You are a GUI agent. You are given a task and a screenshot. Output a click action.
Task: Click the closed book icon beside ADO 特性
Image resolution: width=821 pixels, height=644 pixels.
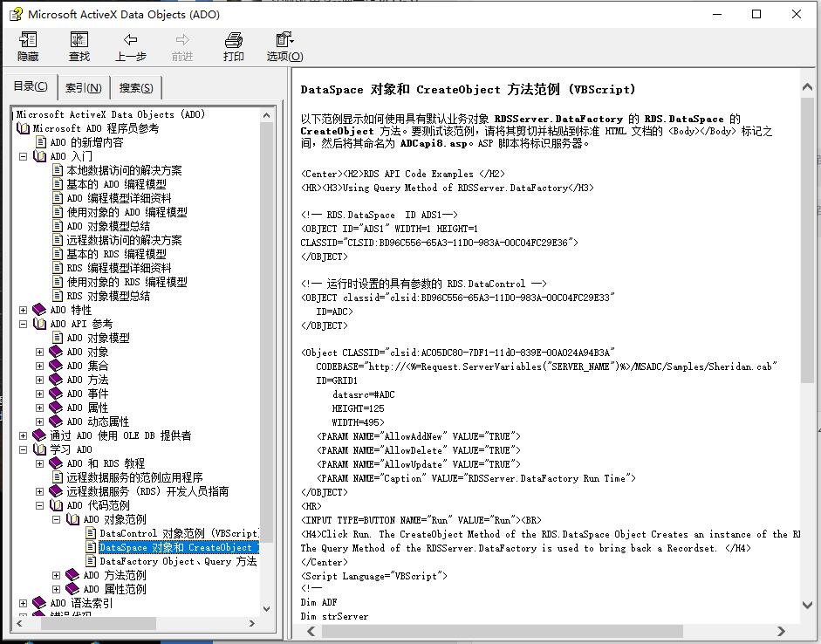(x=39, y=310)
